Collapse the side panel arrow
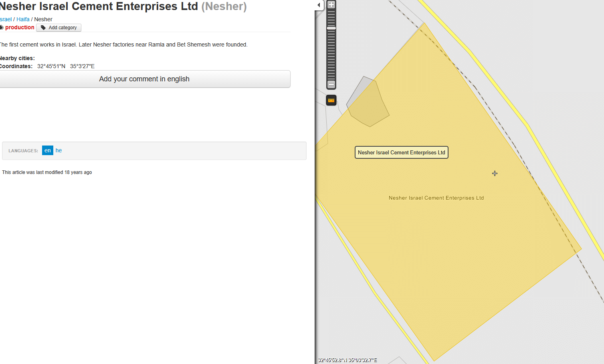The image size is (604, 364). click(319, 5)
